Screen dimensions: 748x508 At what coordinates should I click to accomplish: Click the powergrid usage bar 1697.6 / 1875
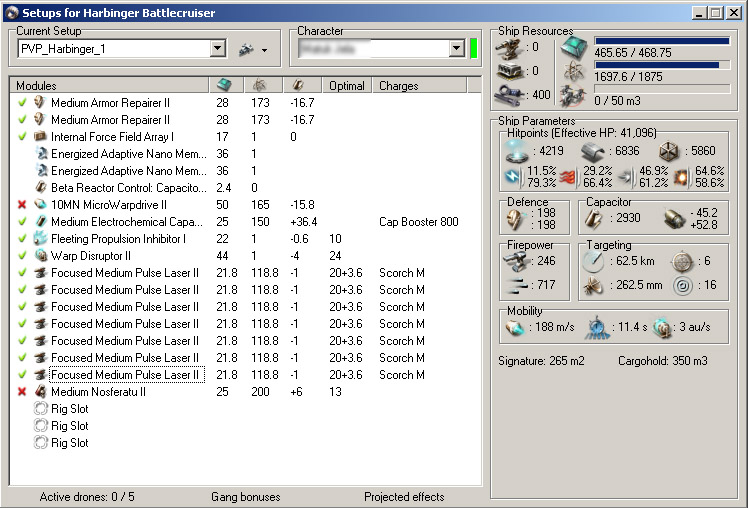(662, 65)
